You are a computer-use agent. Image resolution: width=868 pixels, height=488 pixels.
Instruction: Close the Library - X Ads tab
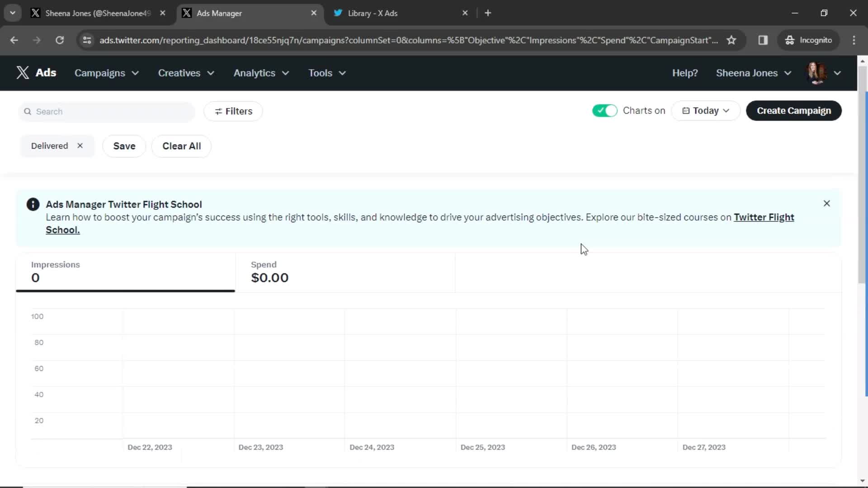point(465,13)
